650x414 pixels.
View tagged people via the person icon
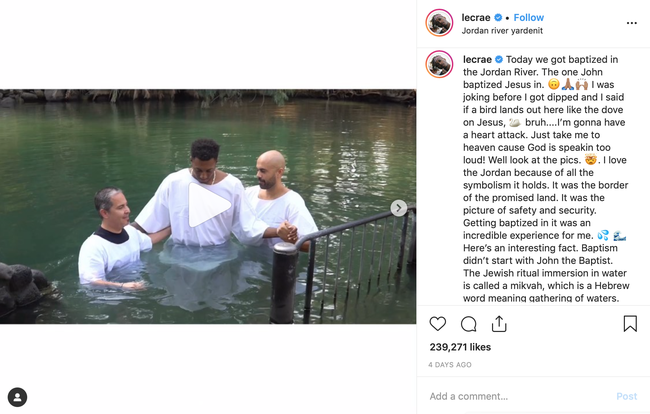pos(17,397)
